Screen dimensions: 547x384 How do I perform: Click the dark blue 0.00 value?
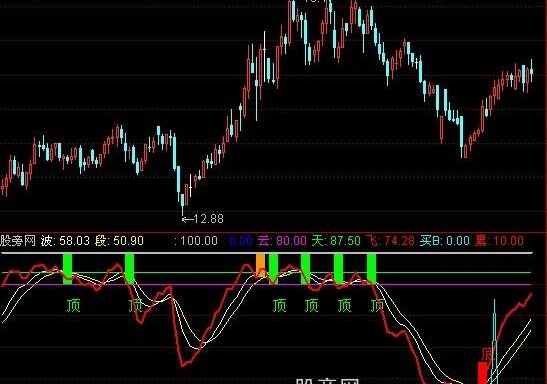tap(241, 241)
